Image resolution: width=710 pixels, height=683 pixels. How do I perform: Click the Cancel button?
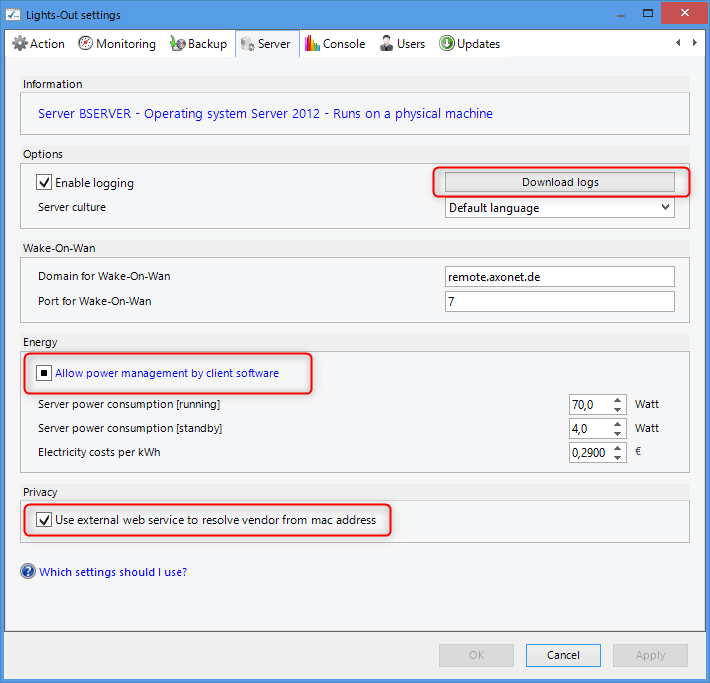563,655
